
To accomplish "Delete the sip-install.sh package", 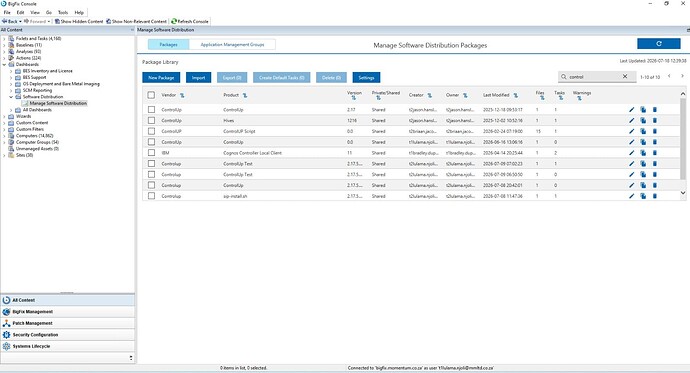I will point(654,196).
